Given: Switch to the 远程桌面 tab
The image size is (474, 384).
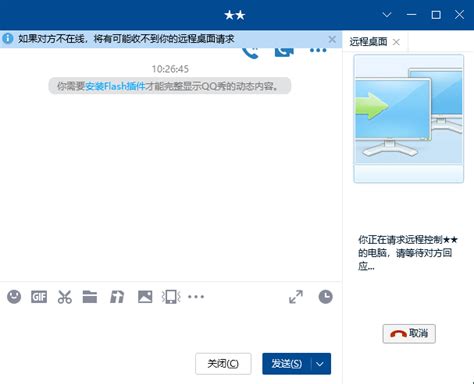Looking at the screenshot, I should [368, 42].
